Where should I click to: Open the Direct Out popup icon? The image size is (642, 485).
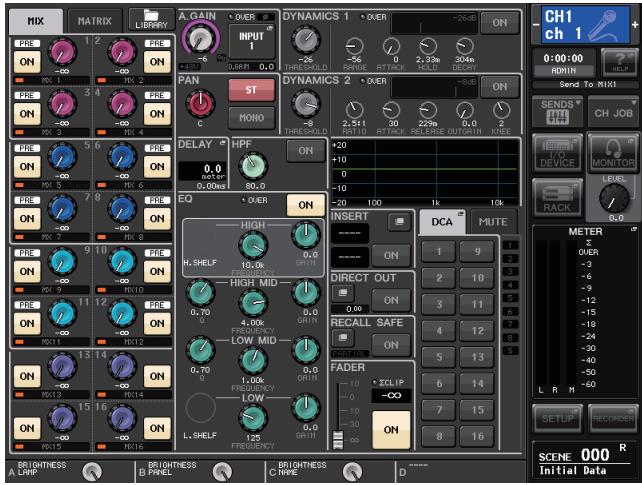click(x=343, y=293)
